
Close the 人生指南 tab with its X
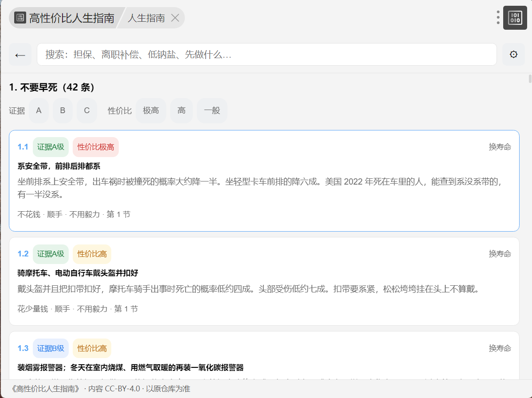coord(175,18)
